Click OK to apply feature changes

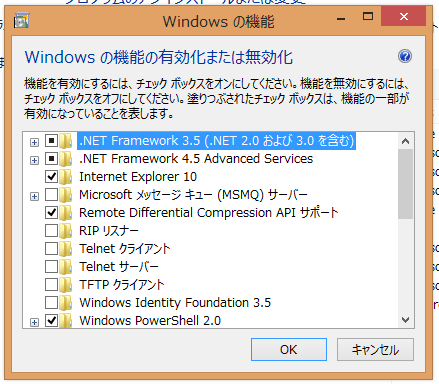[x=289, y=350]
